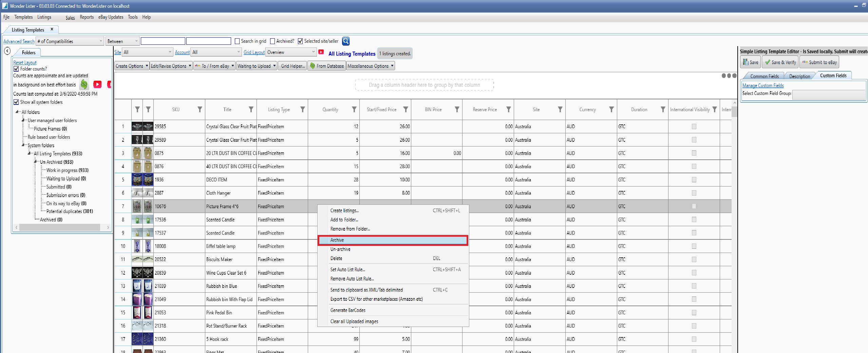Open the SKU column filter
This screenshot has height=353, width=868.
click(x=200, y=109)
